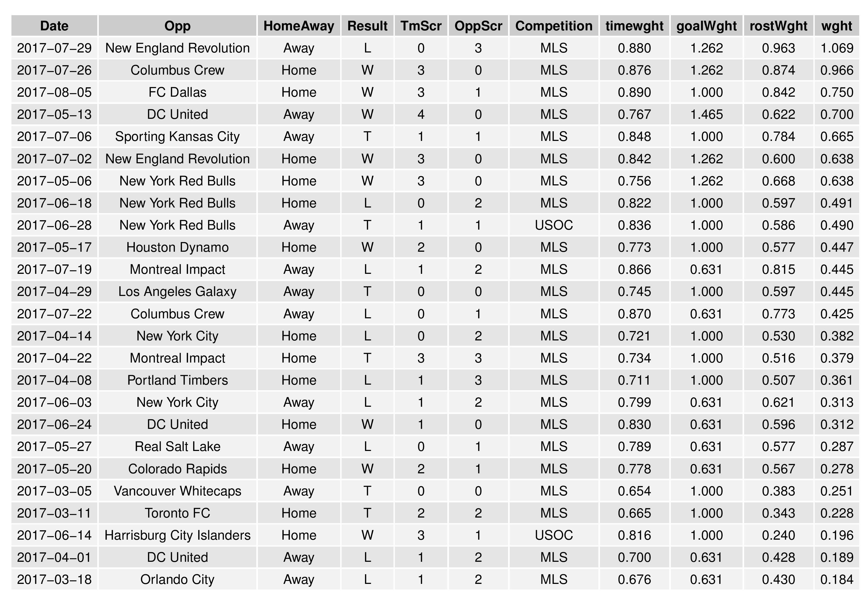Select the HomeAway column header
This screenshot has width=868, height=602.
tap(299, 26)
